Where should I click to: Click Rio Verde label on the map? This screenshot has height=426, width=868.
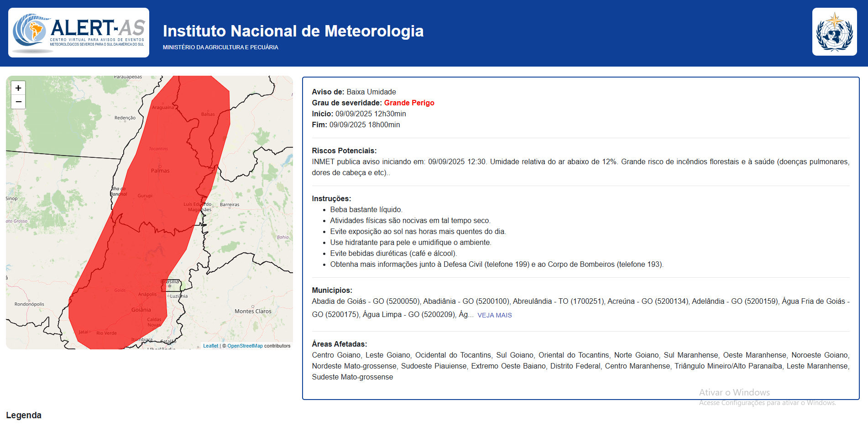106,333
